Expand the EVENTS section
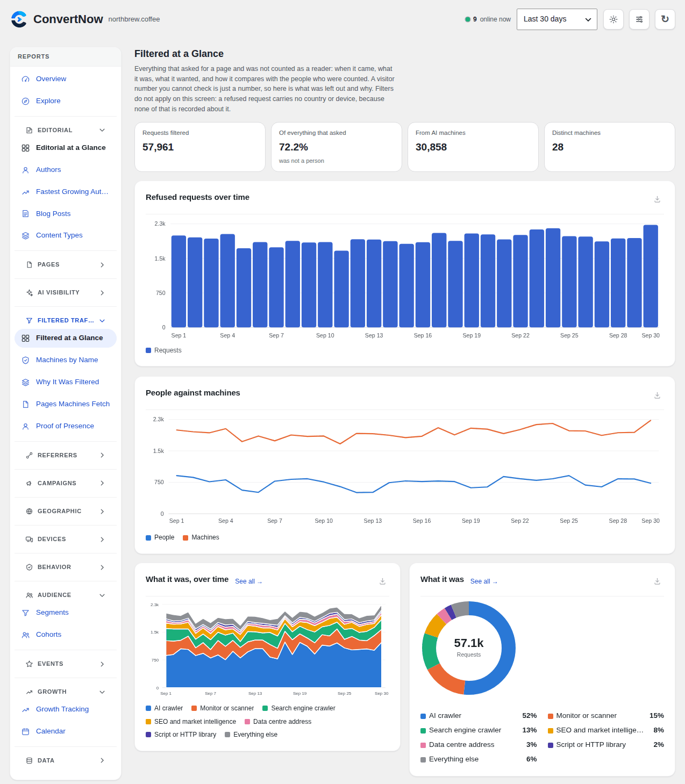Viewport: 685px width, 784px height. pyautogui.click(x=66, y=664)
